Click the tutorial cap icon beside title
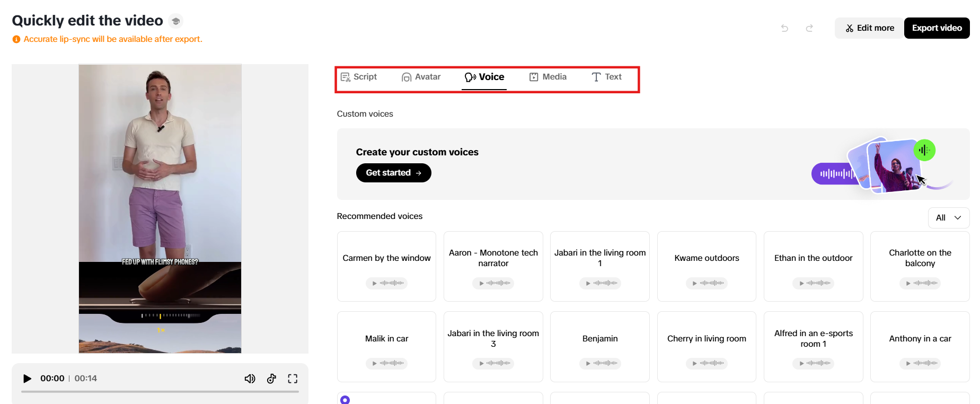This screenshot has width=980, height=404. 176,21
